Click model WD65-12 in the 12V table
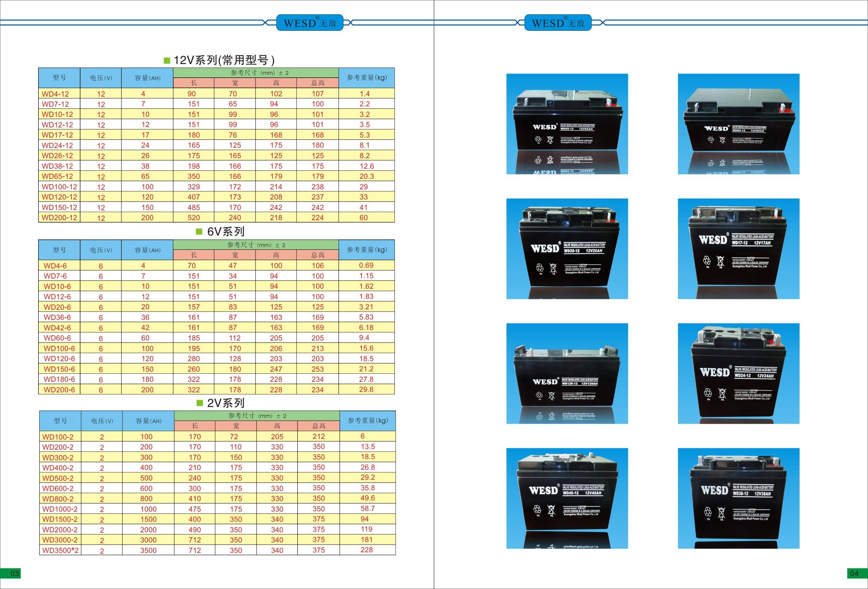 pos(59,176)
